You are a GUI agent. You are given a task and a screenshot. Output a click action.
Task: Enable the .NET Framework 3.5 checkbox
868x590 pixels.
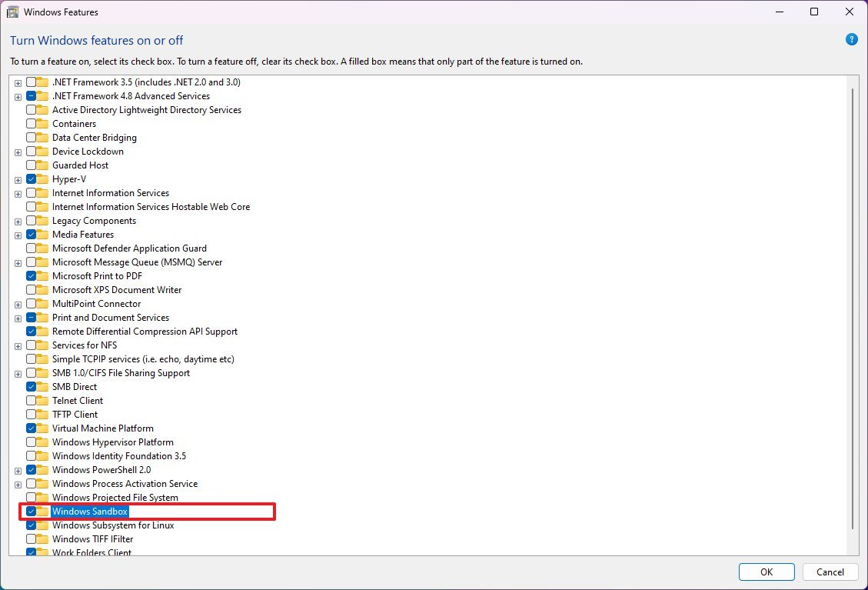point(31,82)
